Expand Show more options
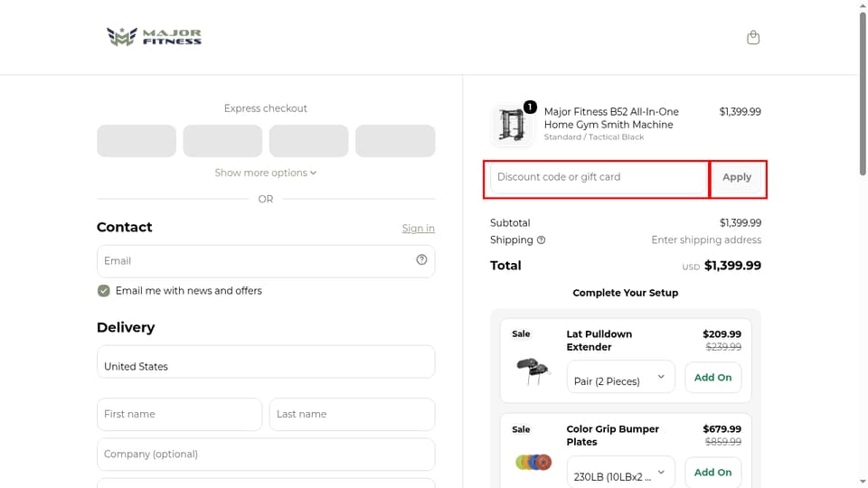The image size is (868, 488). coord(266,173)
